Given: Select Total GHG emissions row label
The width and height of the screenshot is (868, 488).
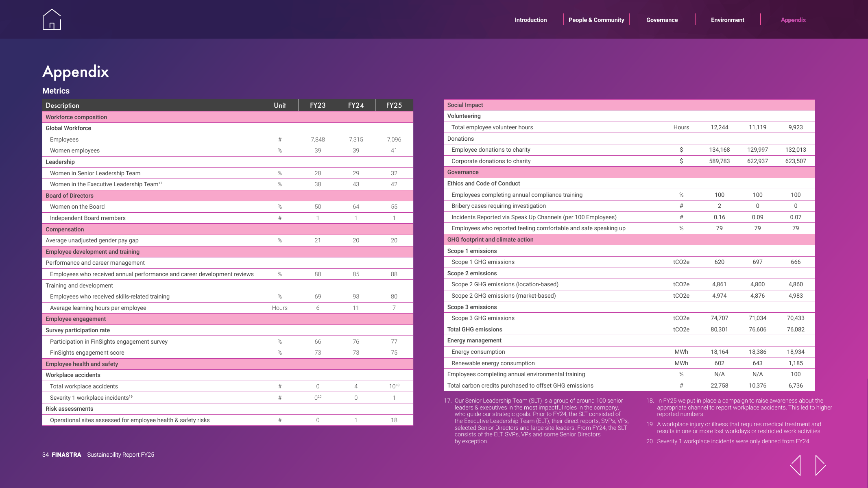Looking at the screenshot, I should [475, 329].
